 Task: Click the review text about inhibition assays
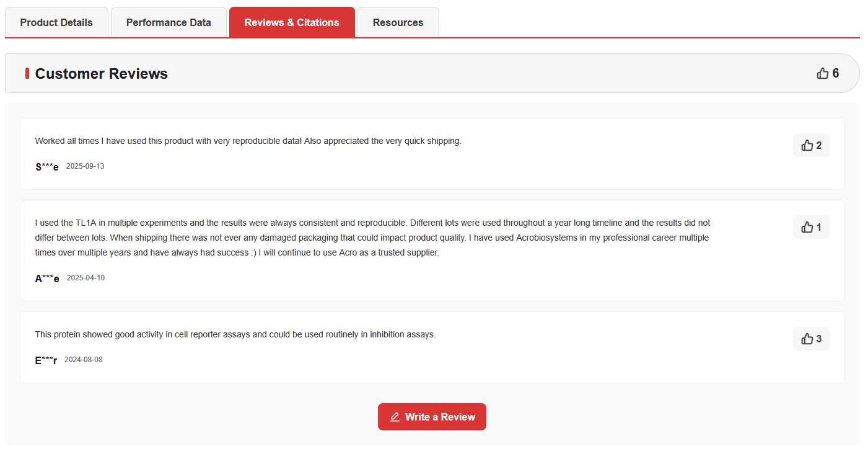point(235,334)
